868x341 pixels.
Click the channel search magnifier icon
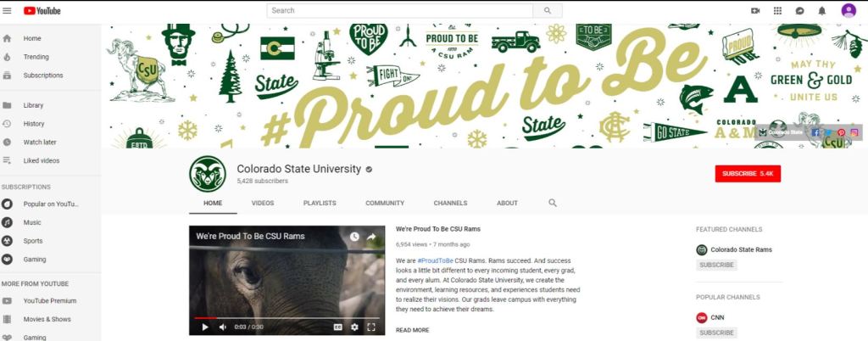[x=553, y=204]
